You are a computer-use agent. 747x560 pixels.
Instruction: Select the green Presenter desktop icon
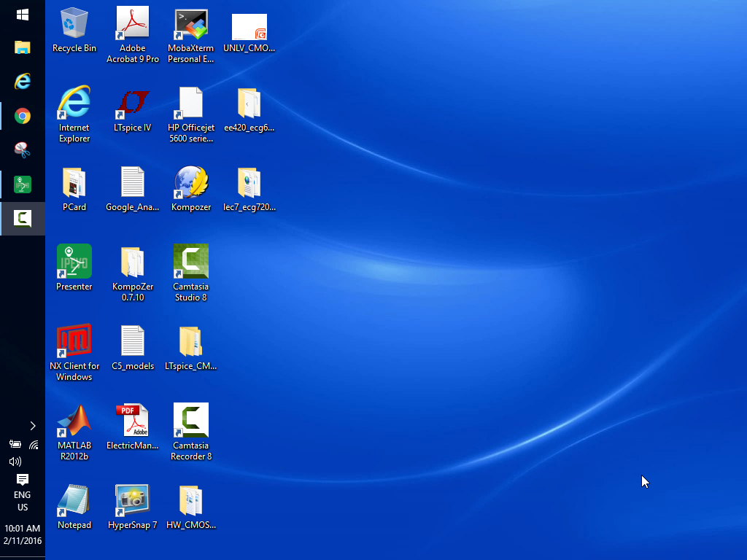tap(74, 262)
